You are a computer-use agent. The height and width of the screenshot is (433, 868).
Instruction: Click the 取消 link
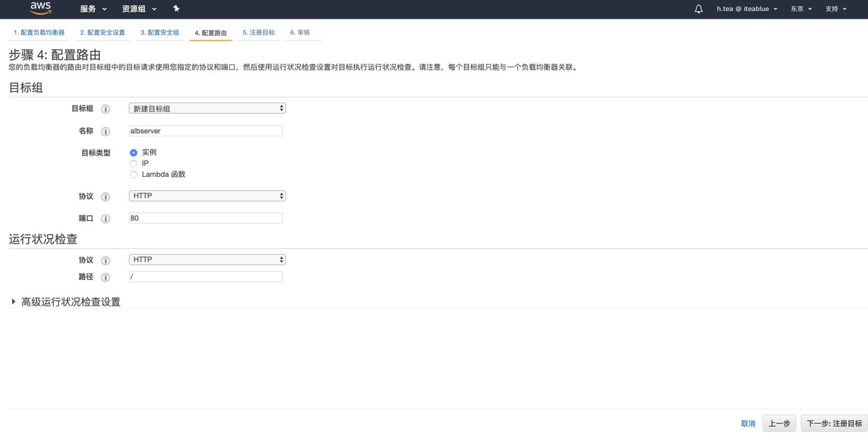click(x=748, y=423)
